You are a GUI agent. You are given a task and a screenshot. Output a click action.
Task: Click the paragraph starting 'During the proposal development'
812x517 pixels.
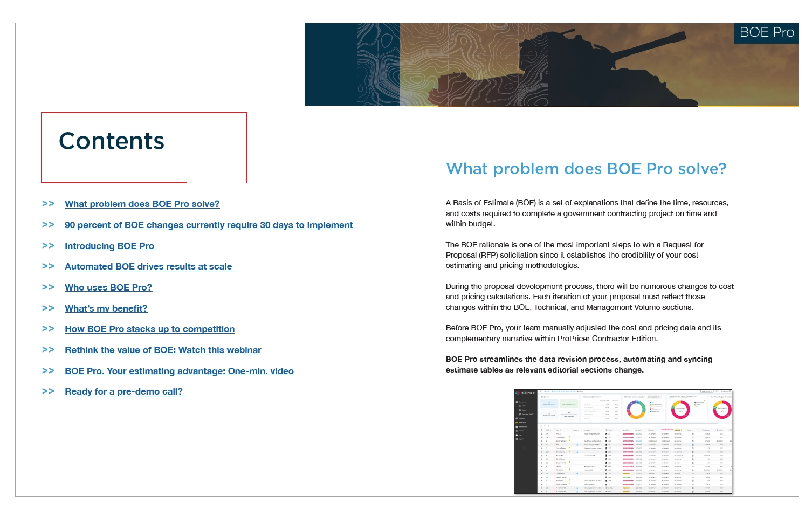pyautogui.click(x=589, y=297)
